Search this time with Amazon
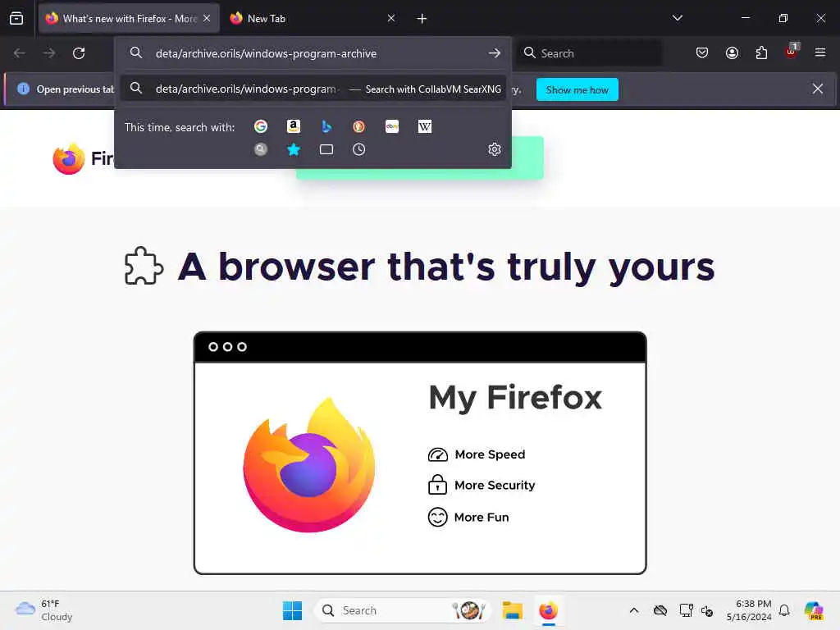 tap(294, 126)
